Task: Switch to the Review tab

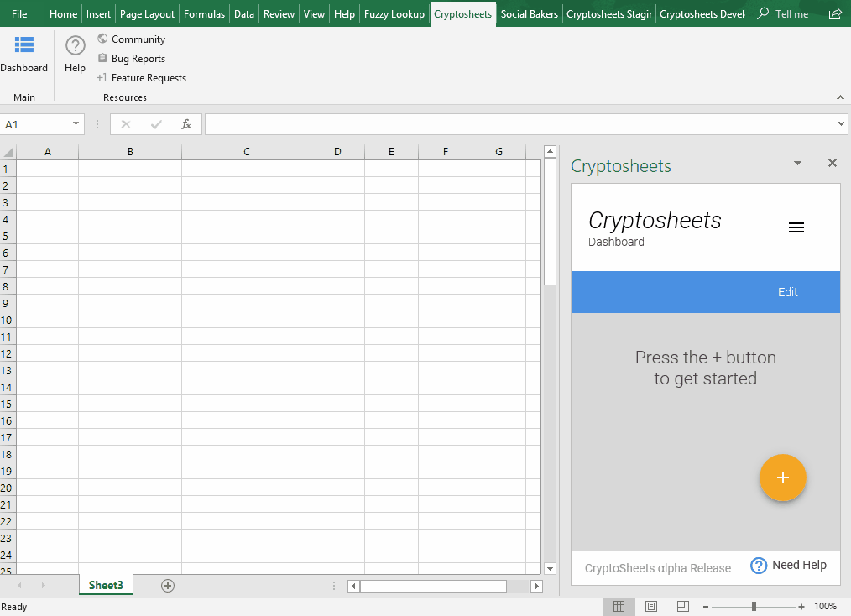Action: (x=279, y=13)
